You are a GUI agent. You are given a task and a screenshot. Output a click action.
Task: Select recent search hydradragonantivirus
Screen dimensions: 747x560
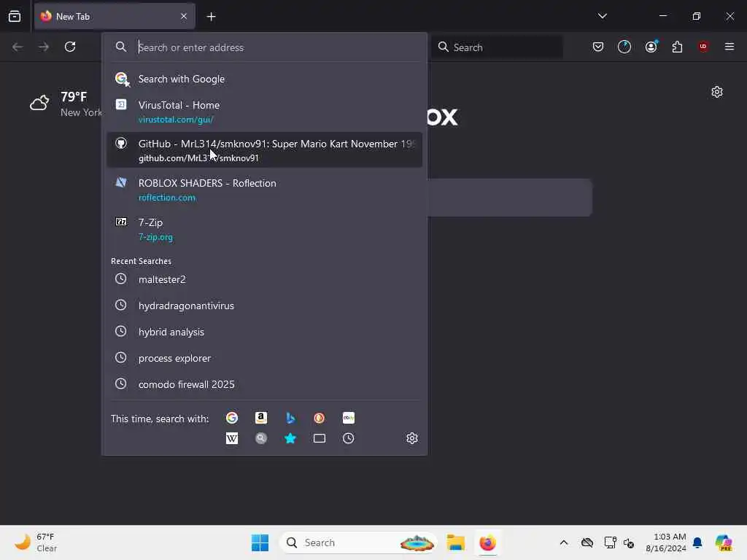click(264, 306)
